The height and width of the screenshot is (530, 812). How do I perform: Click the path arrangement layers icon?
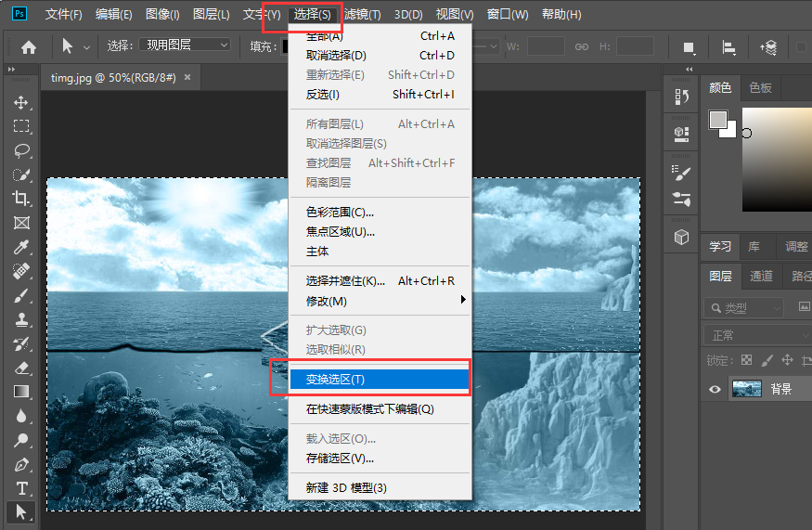(x=768, y=47)
